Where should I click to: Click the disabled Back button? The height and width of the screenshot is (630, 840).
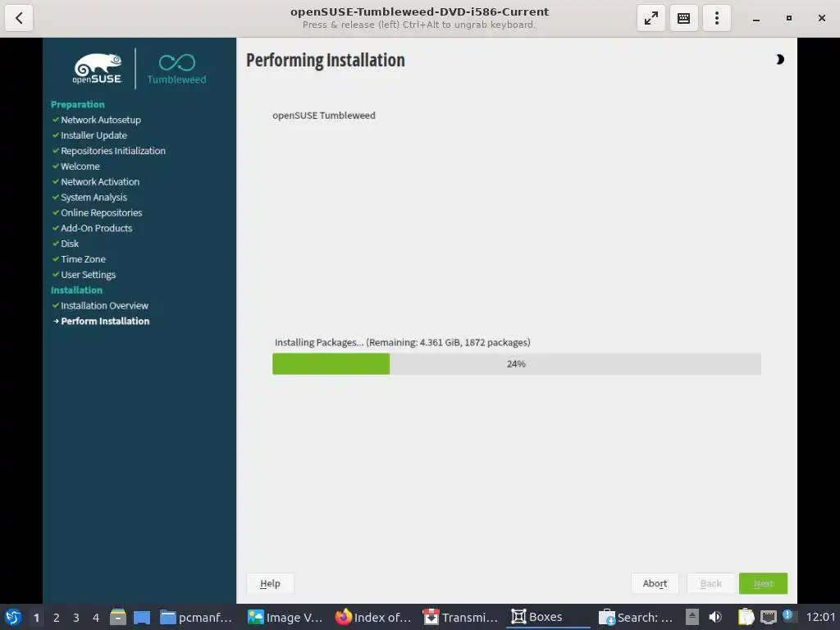(711, 583)
